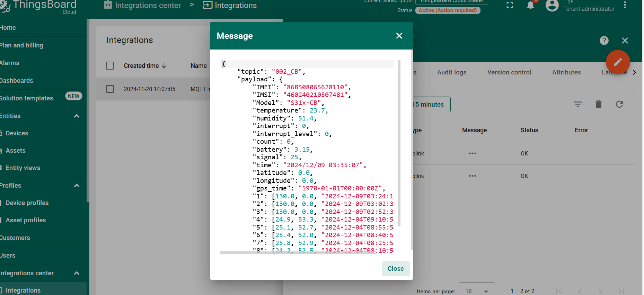The width and height of the screenshot is (644, 295).
Task: Collapse the Entities section
Action: click(77, 116)
